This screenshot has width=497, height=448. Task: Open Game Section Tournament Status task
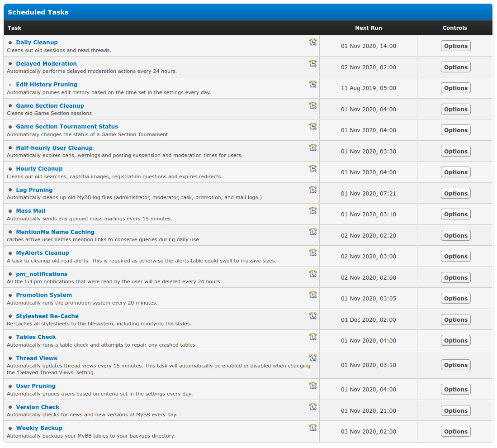pyautogui.click(x=67, y=127)
